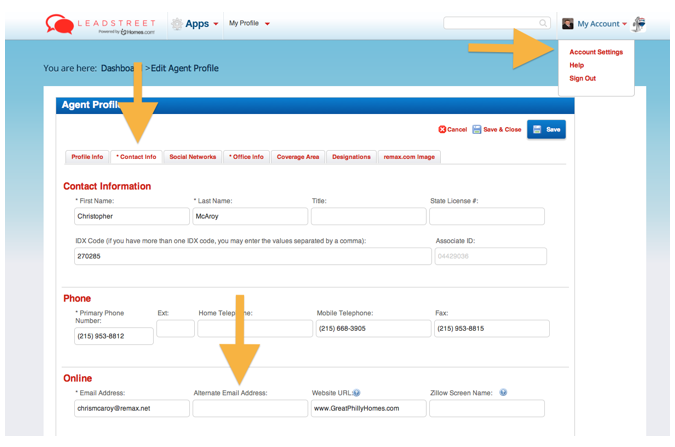
Task: Click the red Cancel icon
Action: pos(442,130)
